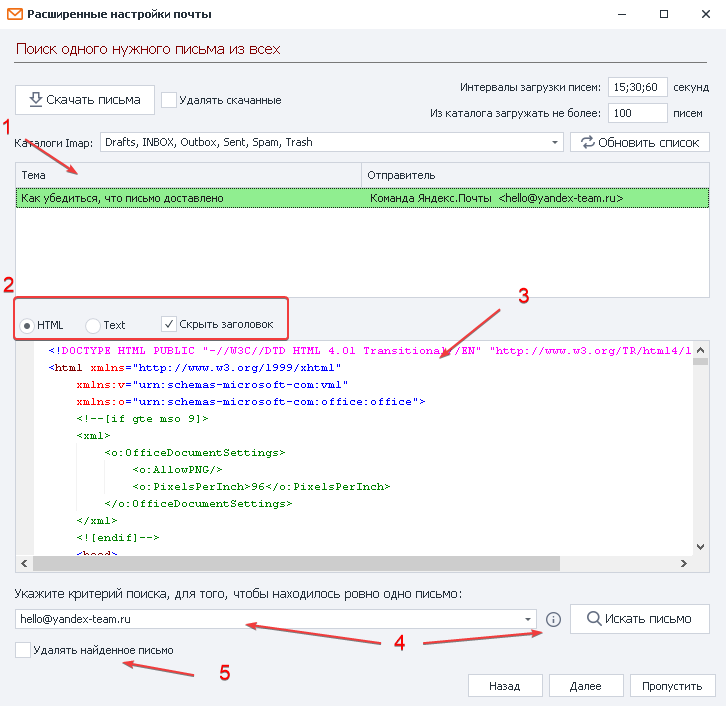Click the Back button

[x=504, y=686]
